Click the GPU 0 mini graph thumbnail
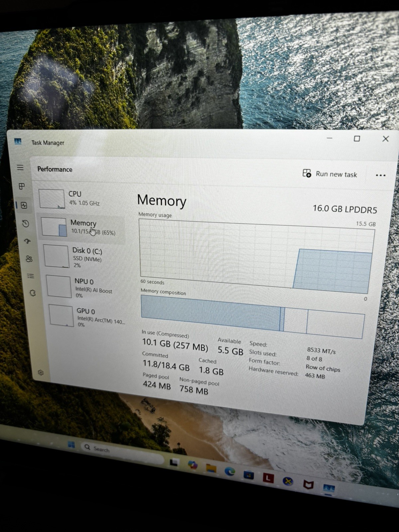Screen dimensions: 399x532 click(62, 316)
